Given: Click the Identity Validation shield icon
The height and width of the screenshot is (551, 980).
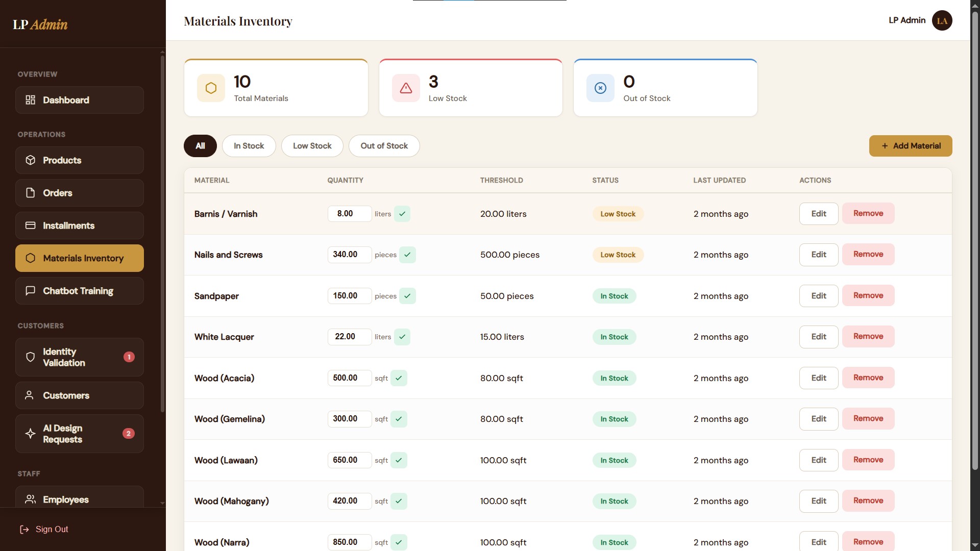Looking at the screenshot, I should pyautogui.click(x=31, y=357).
